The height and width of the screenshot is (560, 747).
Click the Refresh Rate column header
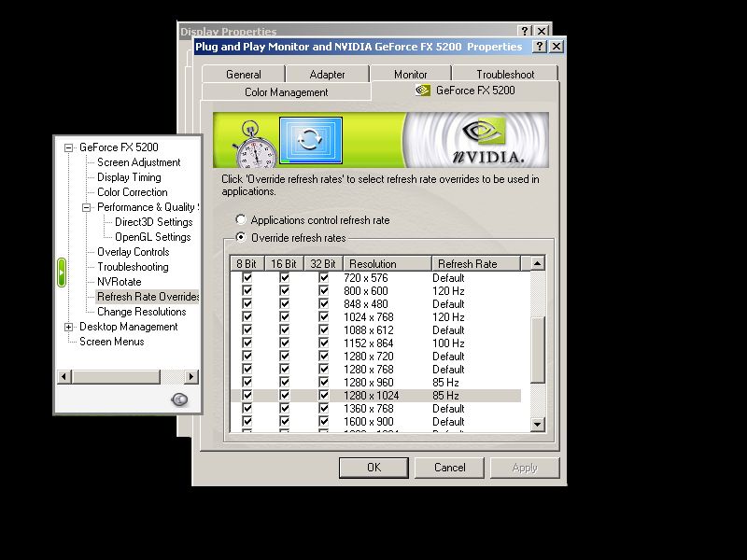point(476,264)
